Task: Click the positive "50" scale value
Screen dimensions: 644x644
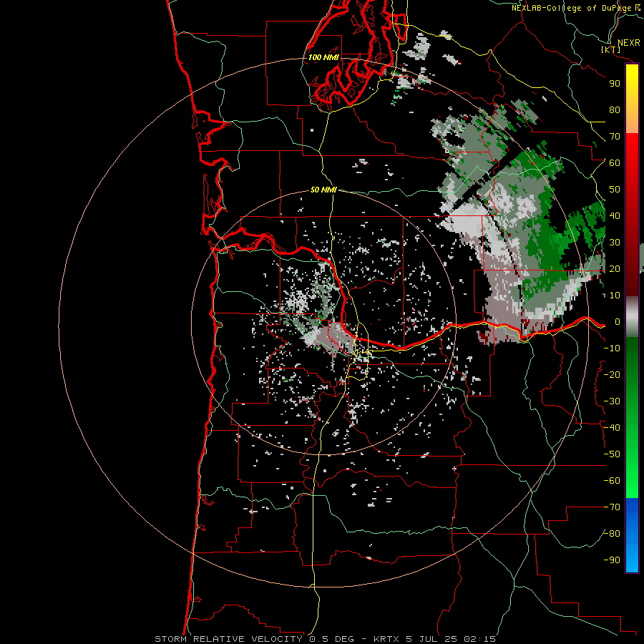Action: coord(615,190)
